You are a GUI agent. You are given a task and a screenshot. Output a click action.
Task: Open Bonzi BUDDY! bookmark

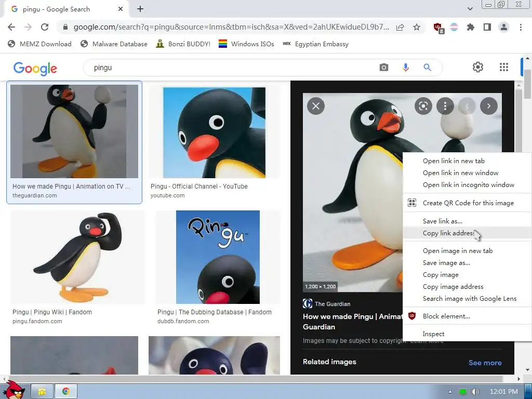tap(183, 44)
